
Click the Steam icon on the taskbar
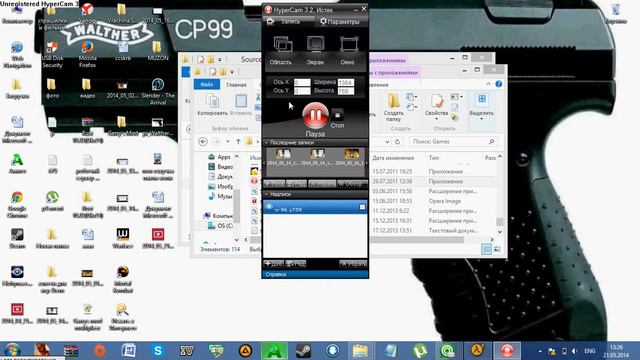coord(303,350)
